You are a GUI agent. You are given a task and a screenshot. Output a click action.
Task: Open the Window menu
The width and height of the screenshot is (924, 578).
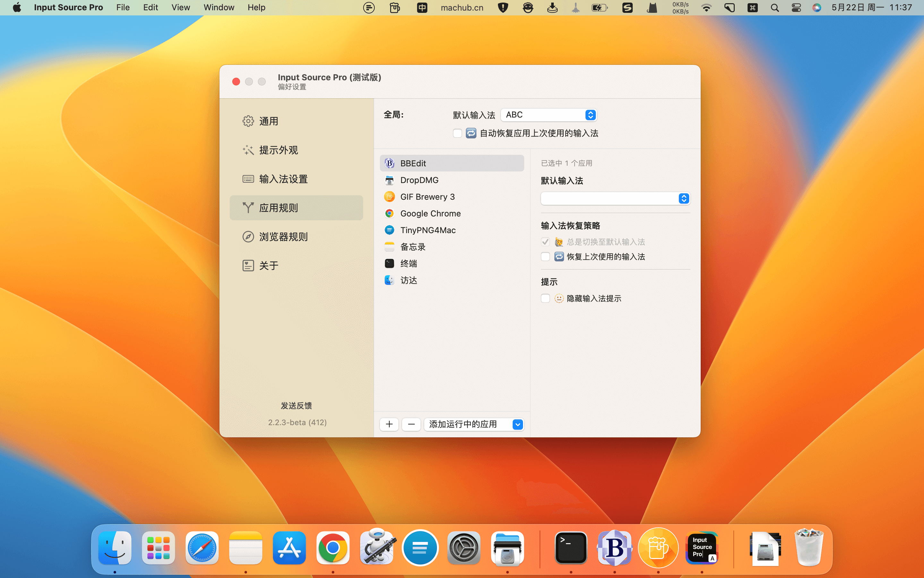[x=219, y=7]
